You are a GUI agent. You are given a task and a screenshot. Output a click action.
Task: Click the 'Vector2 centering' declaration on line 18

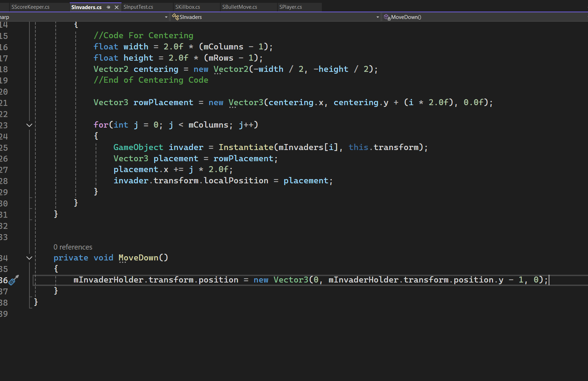(136, 69)
